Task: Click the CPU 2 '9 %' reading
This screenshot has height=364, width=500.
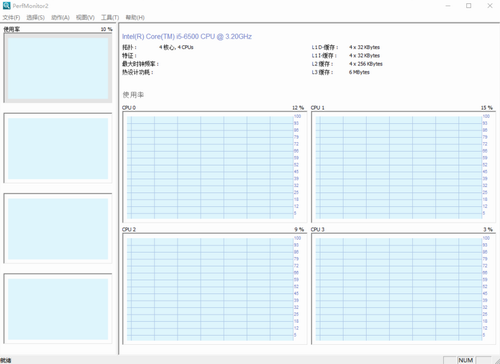Action: coord(299,229)
